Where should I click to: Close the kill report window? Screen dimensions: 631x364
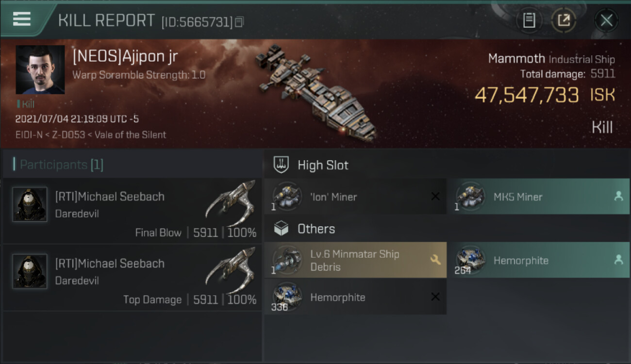[606, 20]
